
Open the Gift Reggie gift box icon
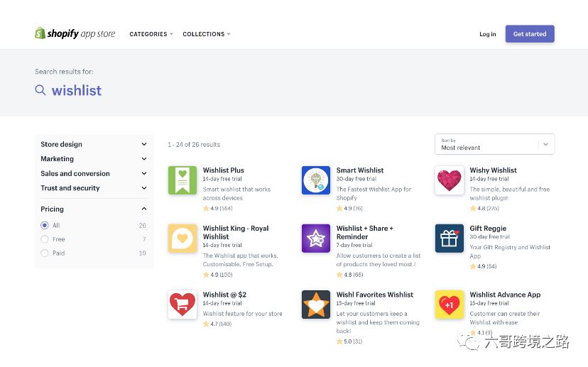449,239
